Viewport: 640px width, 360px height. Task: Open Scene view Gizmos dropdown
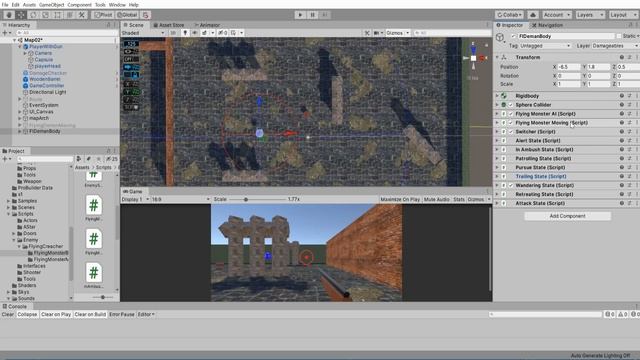coord(397,33)
